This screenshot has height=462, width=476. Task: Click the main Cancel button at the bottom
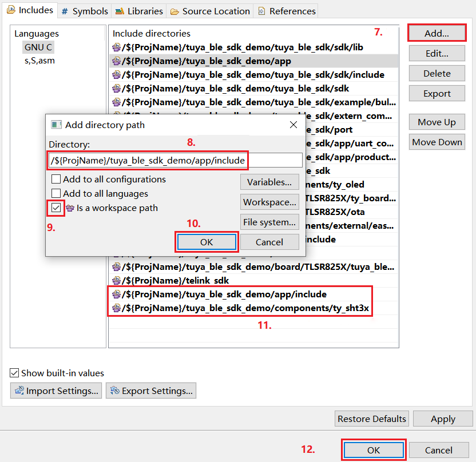coord(438,450)
